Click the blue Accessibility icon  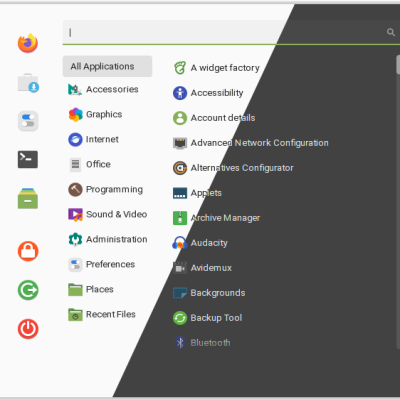tap(180, 93)
